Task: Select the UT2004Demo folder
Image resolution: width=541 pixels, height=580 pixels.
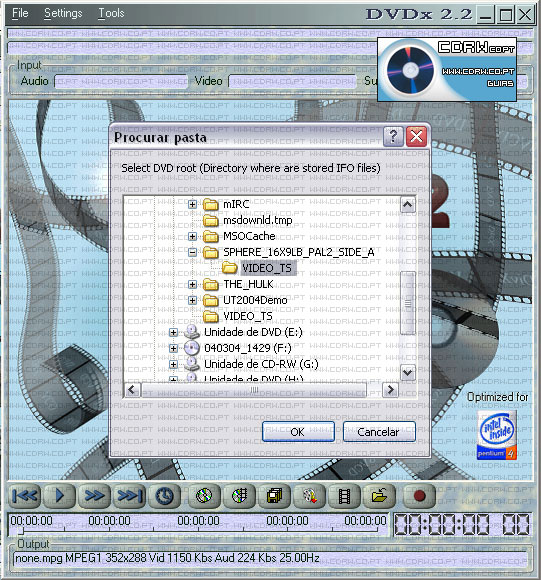Action: point(255,300)
